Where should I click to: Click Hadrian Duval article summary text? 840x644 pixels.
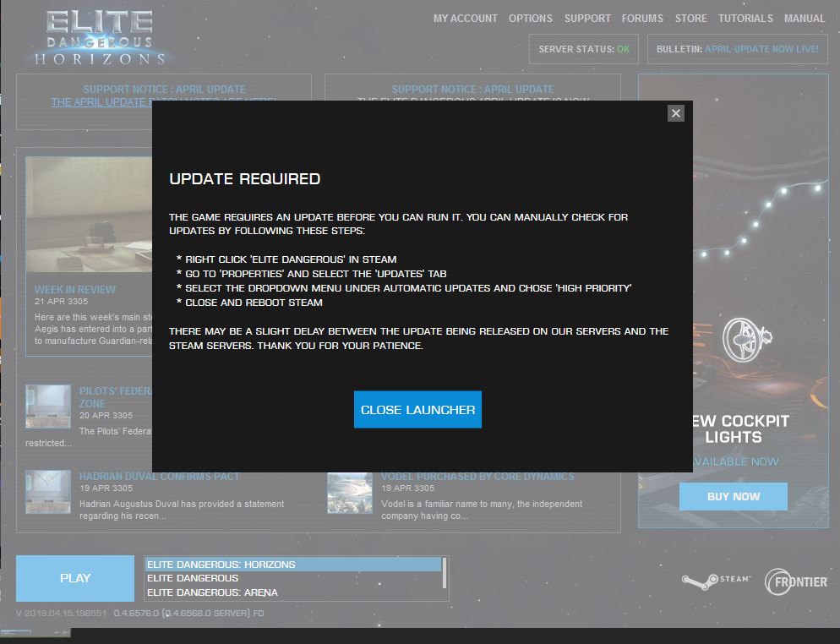coord(182,510)
